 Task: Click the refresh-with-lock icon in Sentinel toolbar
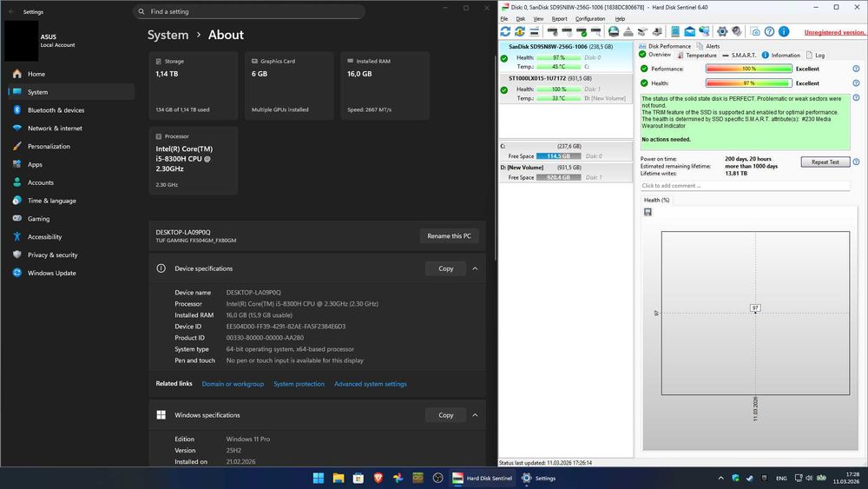[520, 31]
